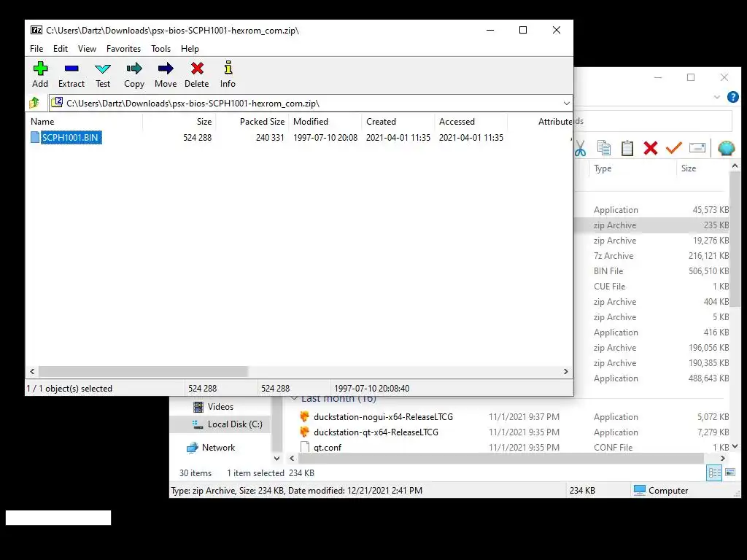Click the 235 KB zip Archive row

tap(651, 225)
